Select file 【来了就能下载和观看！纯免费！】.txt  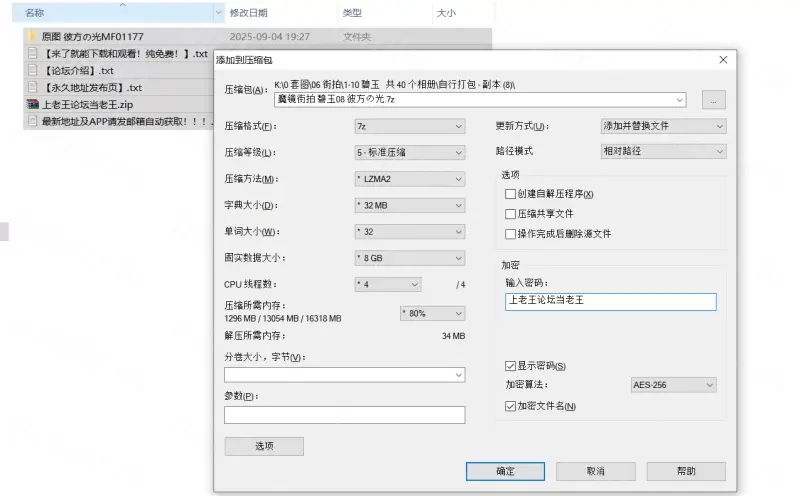click(x=124, y=54)
